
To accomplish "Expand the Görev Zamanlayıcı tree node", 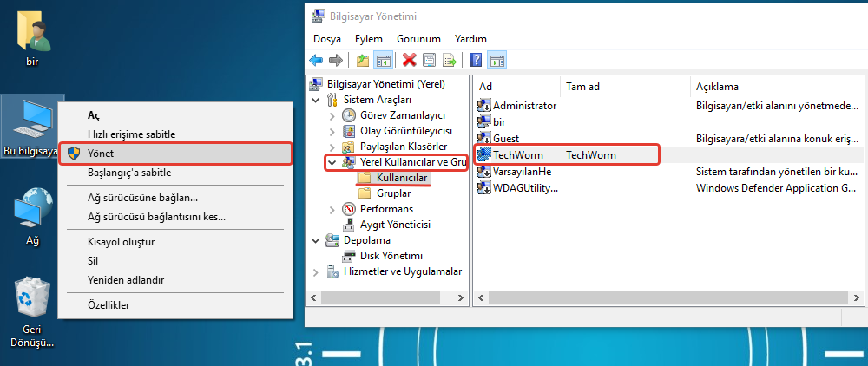I will click(332, 115).
